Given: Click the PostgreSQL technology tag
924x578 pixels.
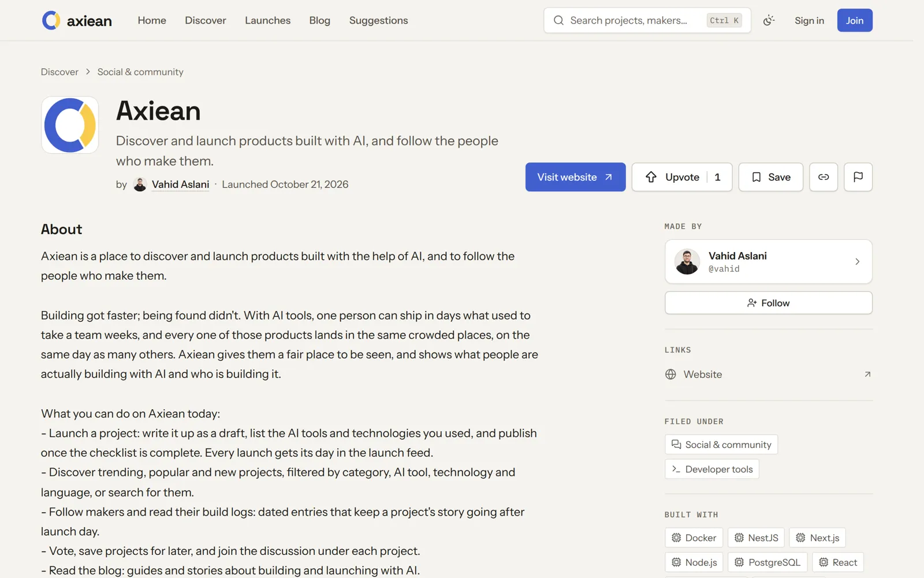Looking at the screenshot, I should pos(767,562).
